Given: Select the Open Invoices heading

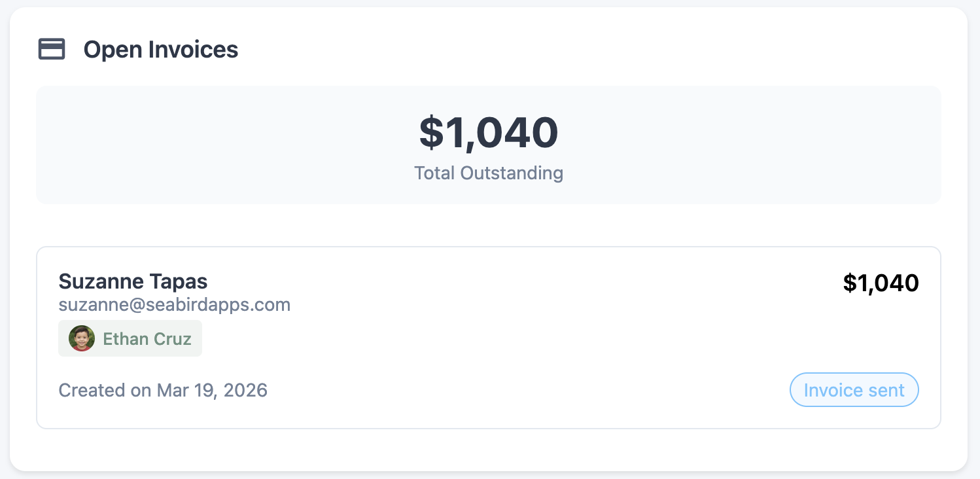Looking at the screenshot, I should pos(160,50).
